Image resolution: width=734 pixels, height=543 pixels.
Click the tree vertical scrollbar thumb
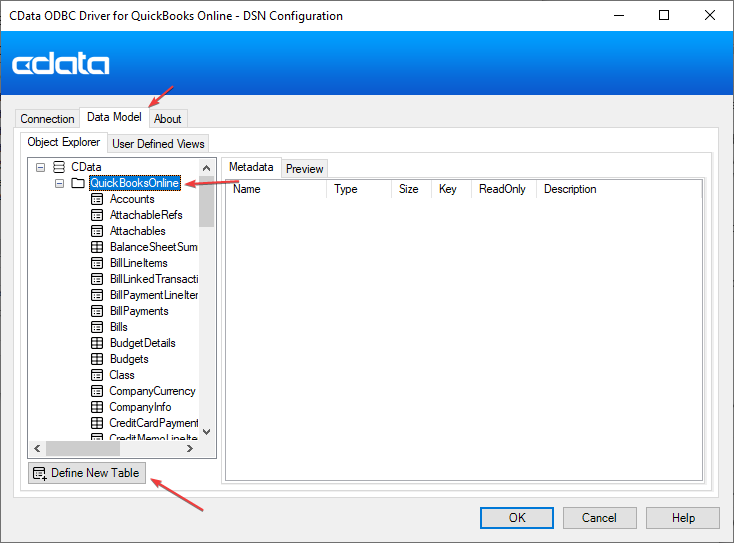point(206,201)
